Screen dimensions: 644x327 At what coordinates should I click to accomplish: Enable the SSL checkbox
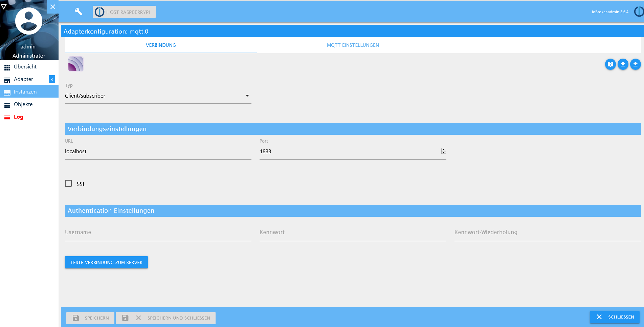click(68, 183)
